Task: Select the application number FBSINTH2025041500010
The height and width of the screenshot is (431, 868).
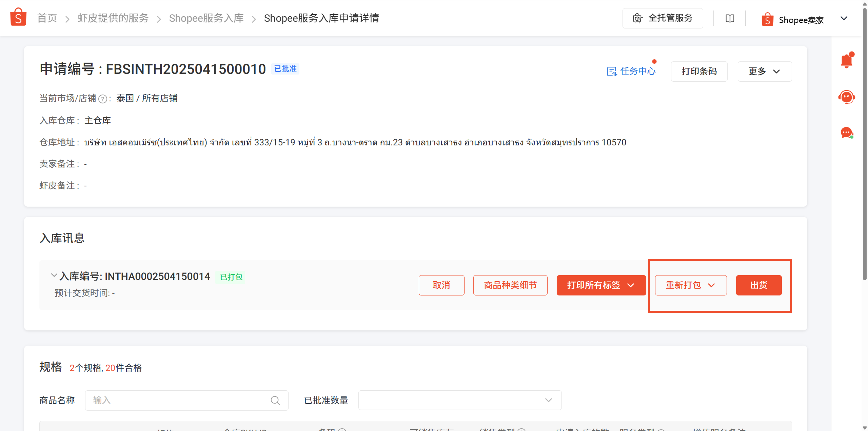Action: [186, 69]
